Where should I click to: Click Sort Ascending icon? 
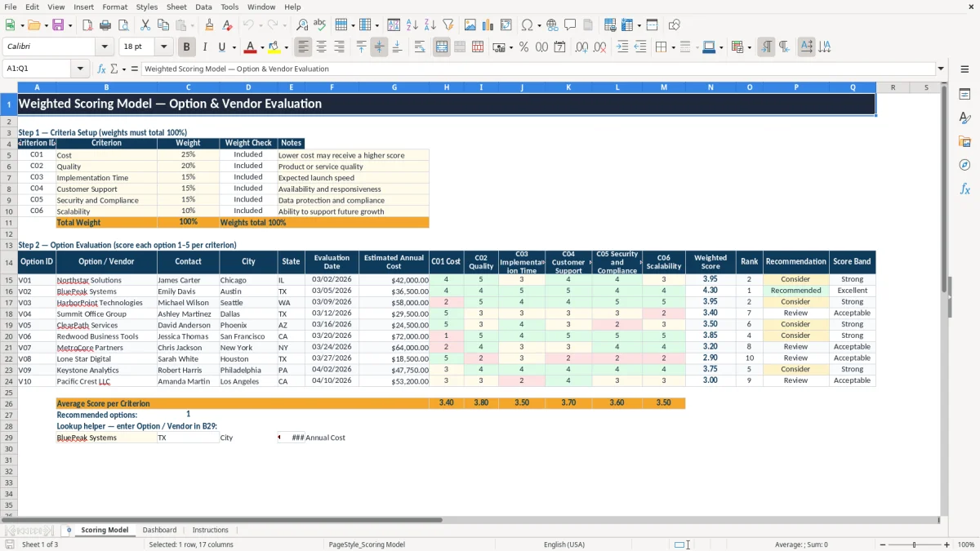(x=412, y=25)
